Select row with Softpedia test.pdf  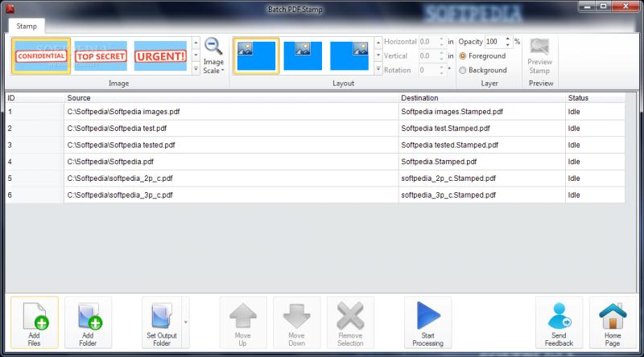click(117, 128)
